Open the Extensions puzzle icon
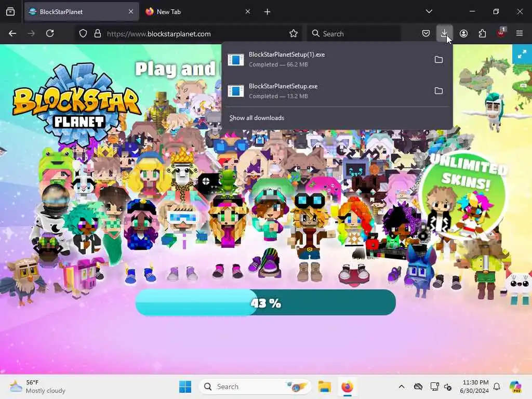The height and width of the screenshot is (399, 532). pos(482,33)
